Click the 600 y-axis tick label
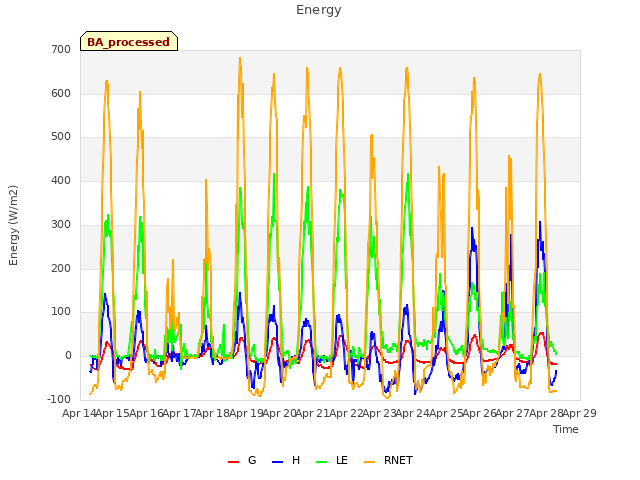The width and height of the screenshot is (640, 480). 61,93
